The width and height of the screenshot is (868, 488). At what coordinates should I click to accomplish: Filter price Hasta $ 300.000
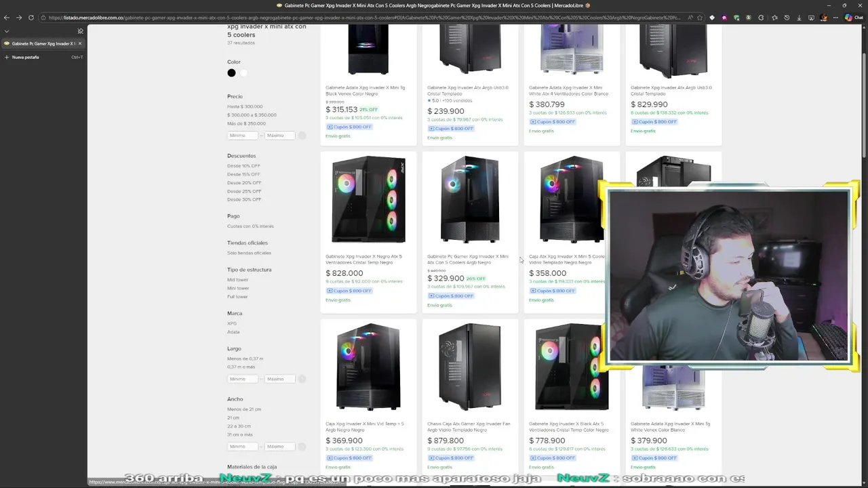(x=245, y=106)
